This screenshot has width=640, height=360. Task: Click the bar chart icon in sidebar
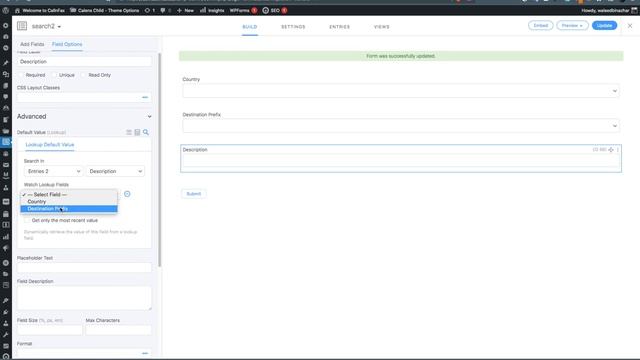[6, 237]
